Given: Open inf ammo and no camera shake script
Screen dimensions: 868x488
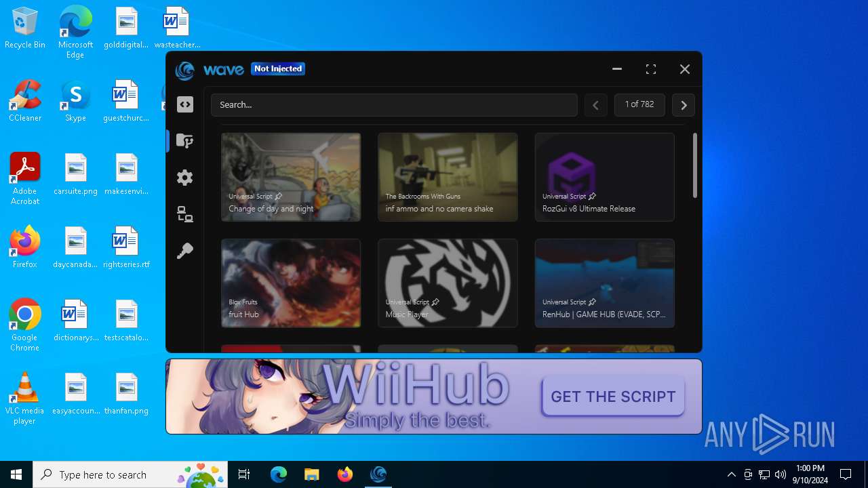Looking at the screenshot, I should (x=448, y=177).
